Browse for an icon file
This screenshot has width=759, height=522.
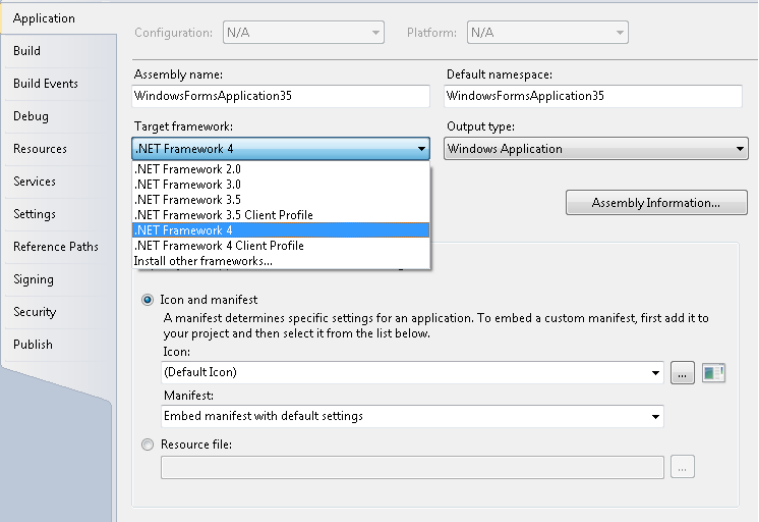point(683,373)
